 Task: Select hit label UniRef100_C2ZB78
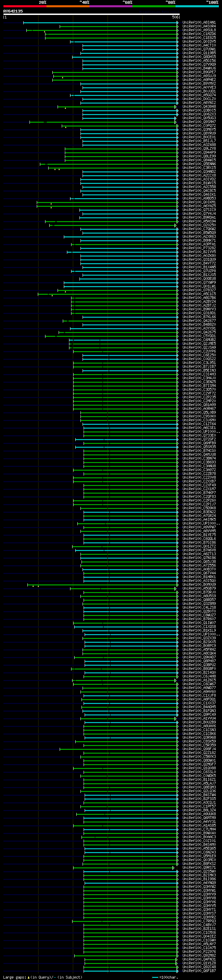click(199, 473)
